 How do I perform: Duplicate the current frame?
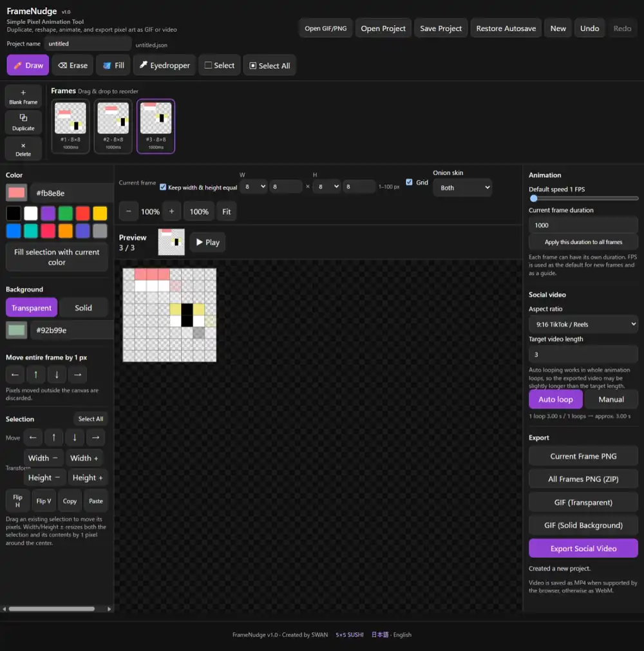coord(23,122)
